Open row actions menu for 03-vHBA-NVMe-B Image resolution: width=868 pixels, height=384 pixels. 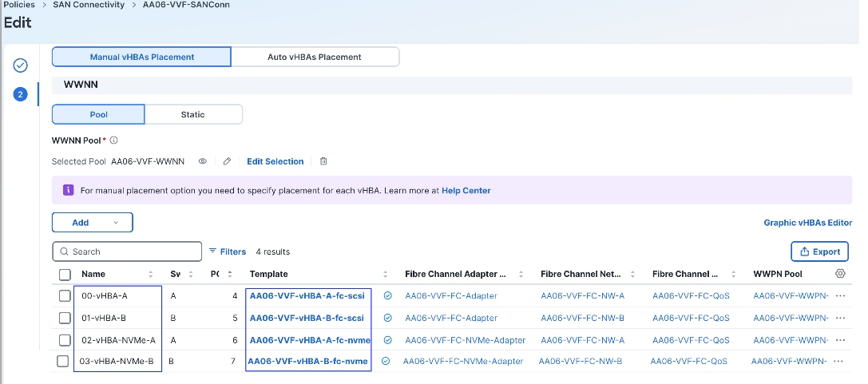[838, 362]
